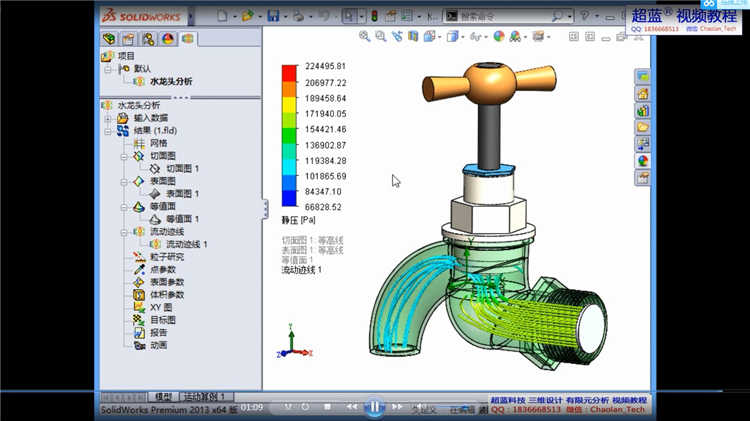Switch to the 模型 bottom tab
The height and width of the screenshot is (421, 750).
click(x=163, y=397)
